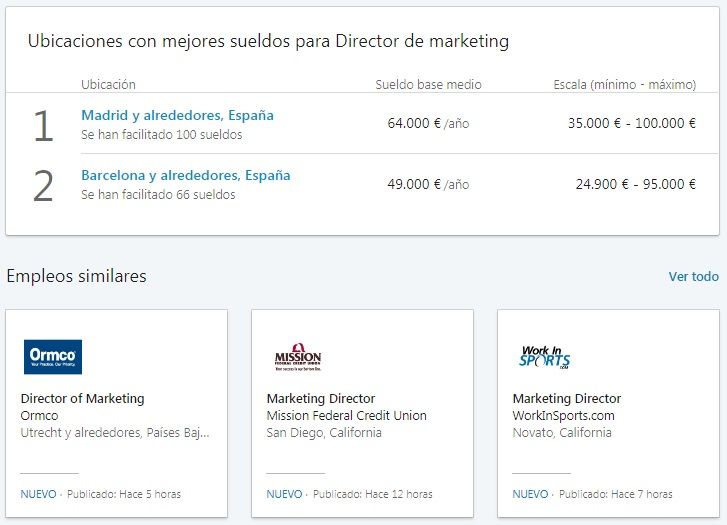Screen dimensions: 727x525
Task: Click the Mission Federal Credit Union logo
Action: click(298, 357)
